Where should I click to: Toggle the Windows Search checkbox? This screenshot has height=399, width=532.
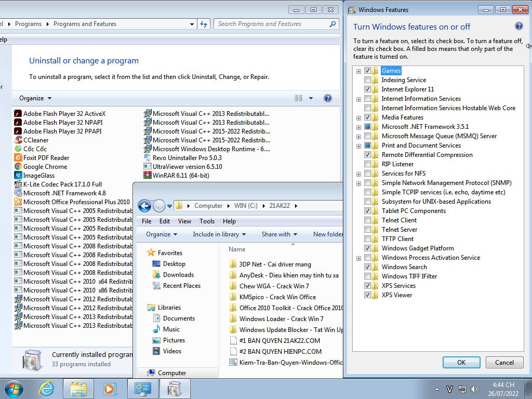click(x=367, y=267)
